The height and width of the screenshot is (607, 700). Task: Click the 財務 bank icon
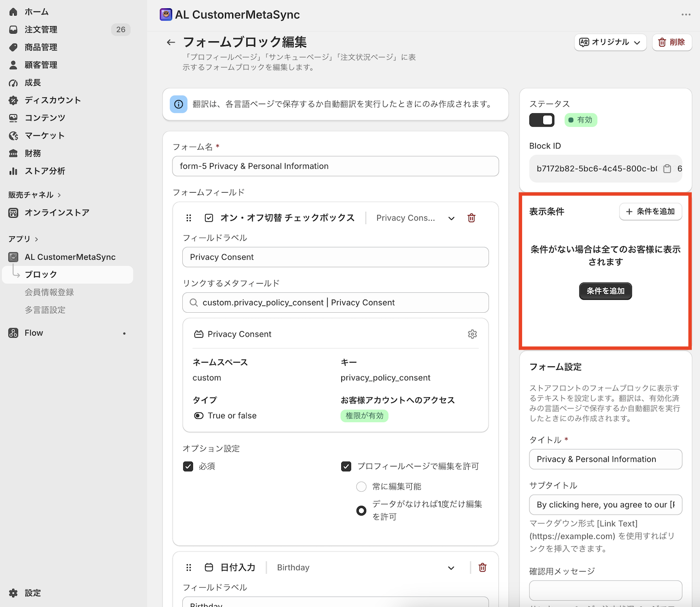(13, 153)
